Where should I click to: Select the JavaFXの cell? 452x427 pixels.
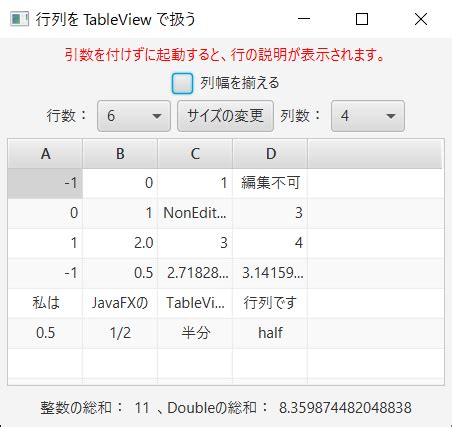pyautogui.click(x=120, y=303)
